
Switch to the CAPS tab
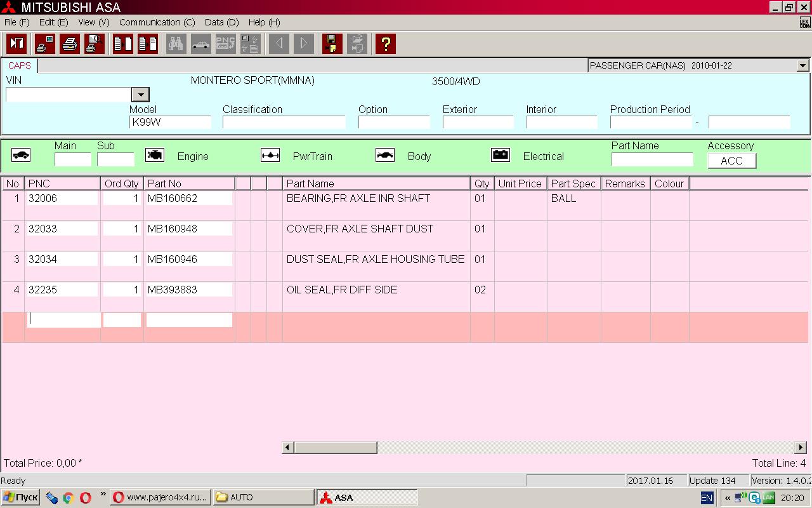coord(20,65)
